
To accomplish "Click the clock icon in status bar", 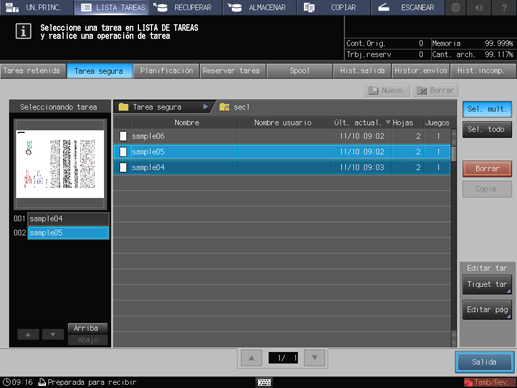I will pyautogui.click(x=6, y=382).
